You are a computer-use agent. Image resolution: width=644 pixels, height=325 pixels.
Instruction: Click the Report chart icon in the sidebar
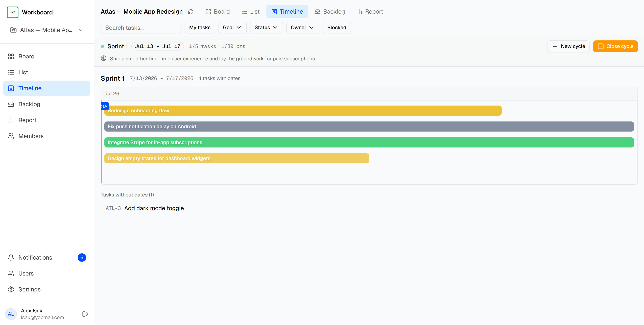[11, 120]
